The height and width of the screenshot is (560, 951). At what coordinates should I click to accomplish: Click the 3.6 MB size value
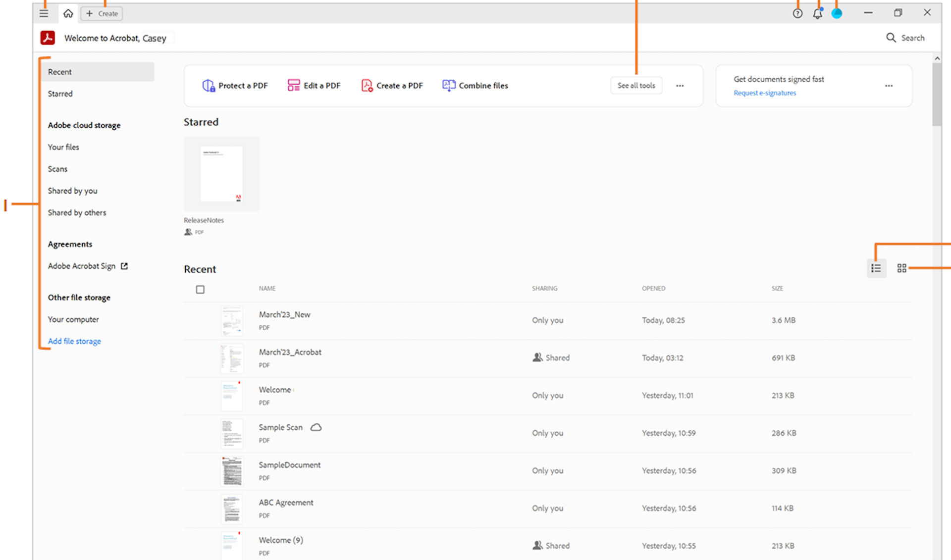click(x=783, y=320)
